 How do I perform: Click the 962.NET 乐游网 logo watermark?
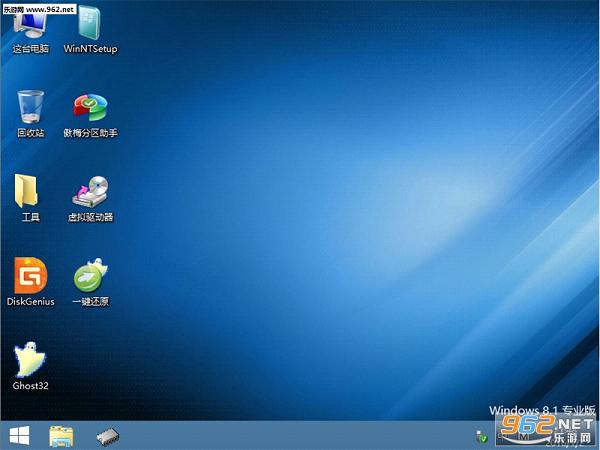[547, 430]
